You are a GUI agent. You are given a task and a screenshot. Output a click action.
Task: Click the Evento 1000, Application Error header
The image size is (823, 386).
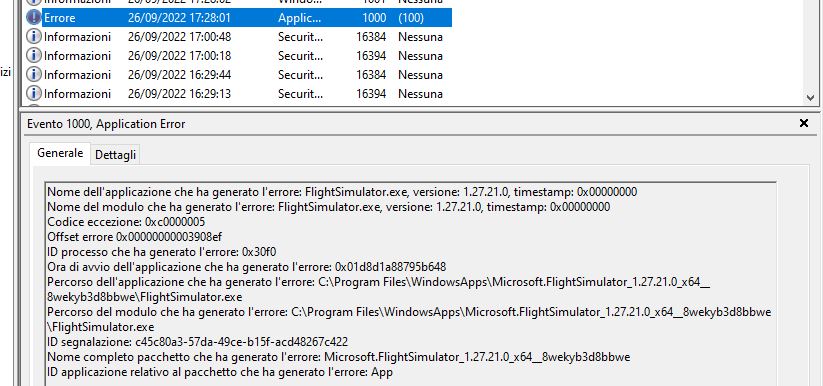[x=106, y=124]
